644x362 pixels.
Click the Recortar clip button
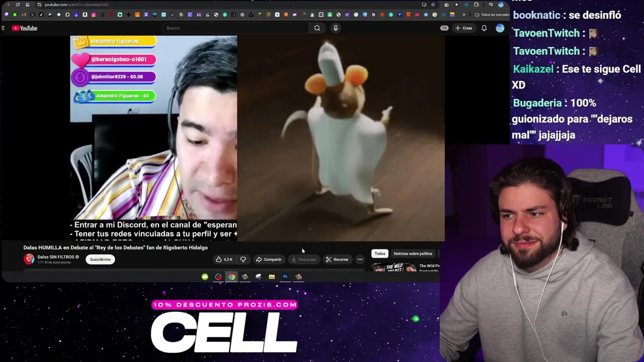(x=337, y=259)
